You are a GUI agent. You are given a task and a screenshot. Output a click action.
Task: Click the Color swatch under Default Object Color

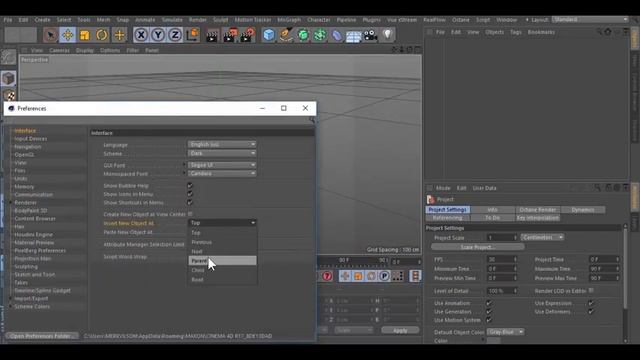[x=493, y=341]
